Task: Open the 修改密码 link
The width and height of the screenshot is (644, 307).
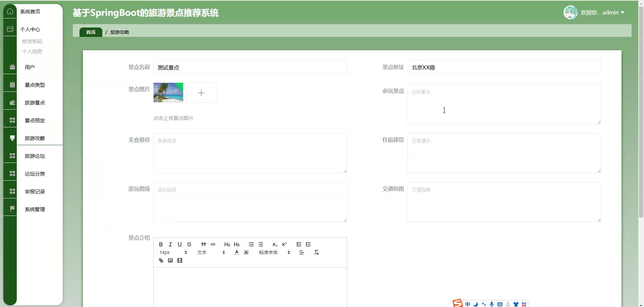Action: click(32, 41)
